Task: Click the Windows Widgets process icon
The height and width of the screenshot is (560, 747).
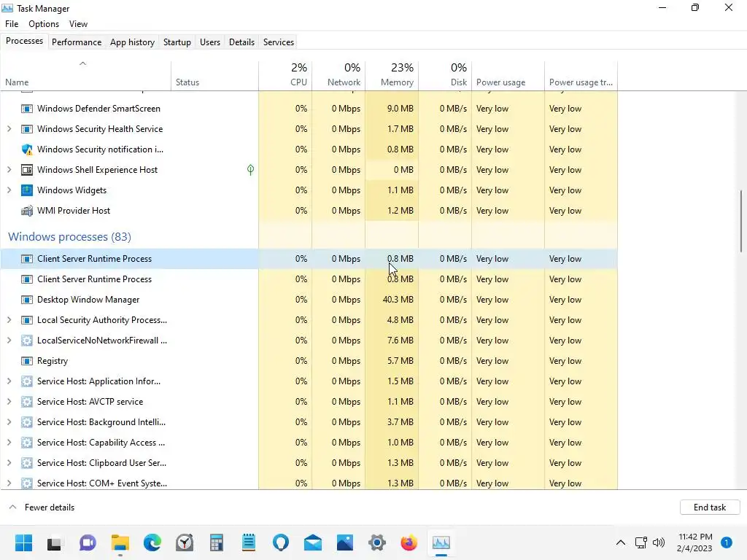Action: pyautogui.click(x=27, y=190)
